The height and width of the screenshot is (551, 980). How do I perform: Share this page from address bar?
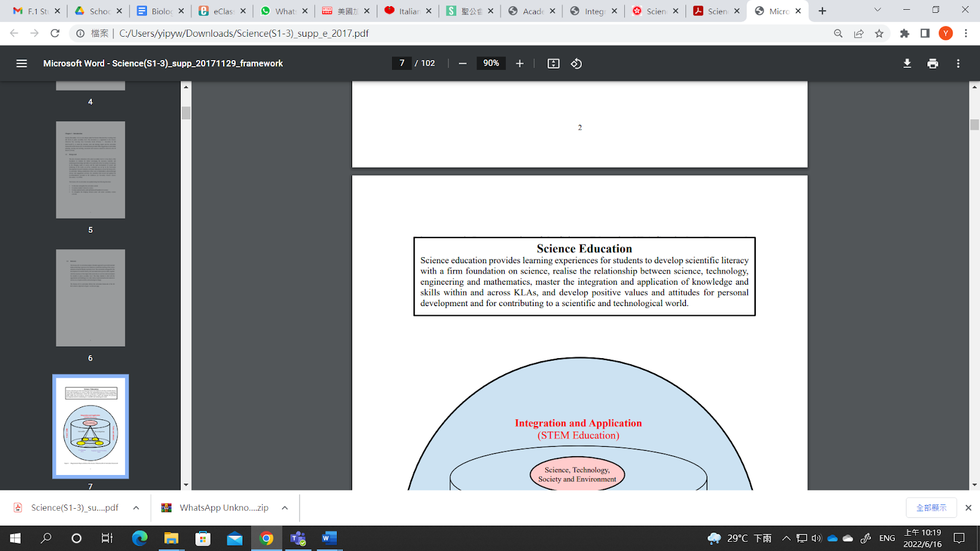(x=859, y=33)
